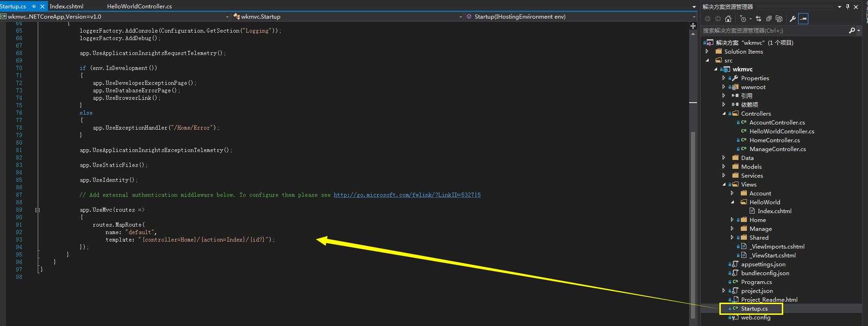Switch to the Index.cshtml editor tab
The image size is (868, 326).
tap(66, 6)
